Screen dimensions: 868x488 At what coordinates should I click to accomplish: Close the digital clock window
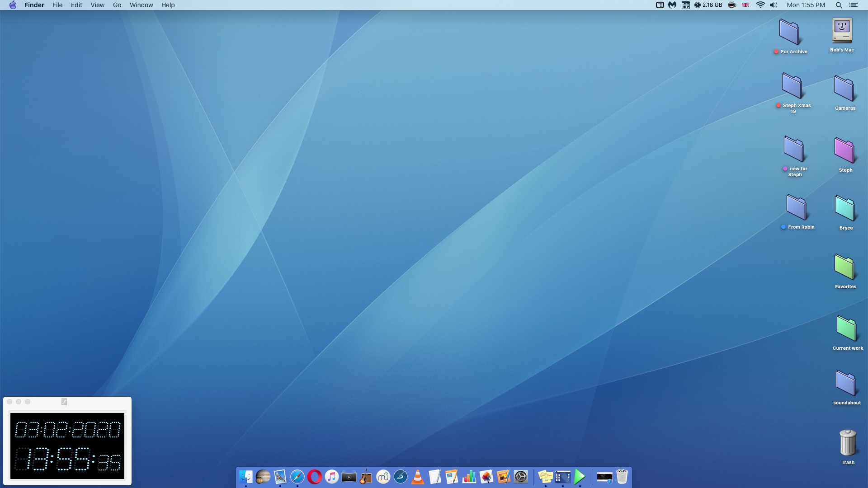(9, 402)
